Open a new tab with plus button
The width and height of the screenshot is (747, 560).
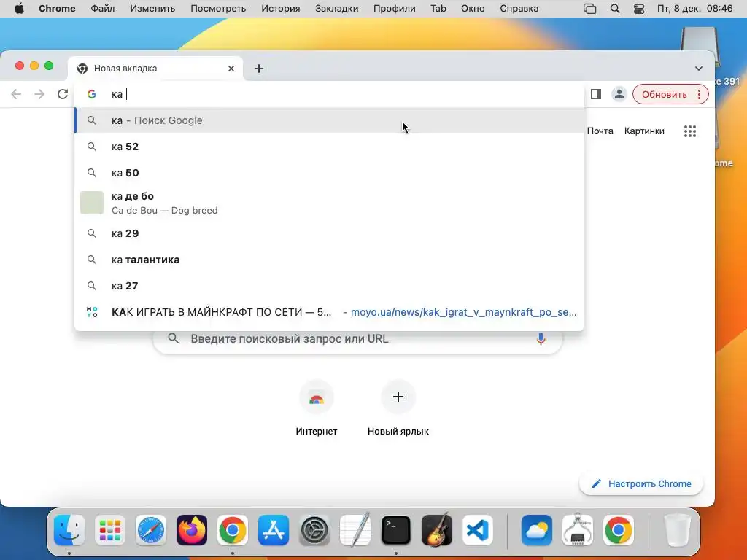(259, 69)
